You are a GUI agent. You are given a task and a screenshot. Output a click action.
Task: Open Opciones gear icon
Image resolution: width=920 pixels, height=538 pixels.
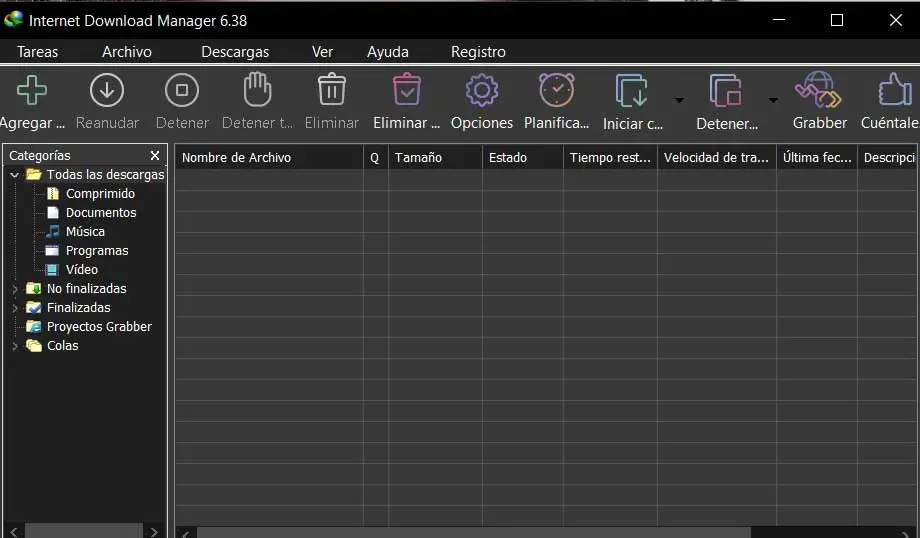pos(482,90)
